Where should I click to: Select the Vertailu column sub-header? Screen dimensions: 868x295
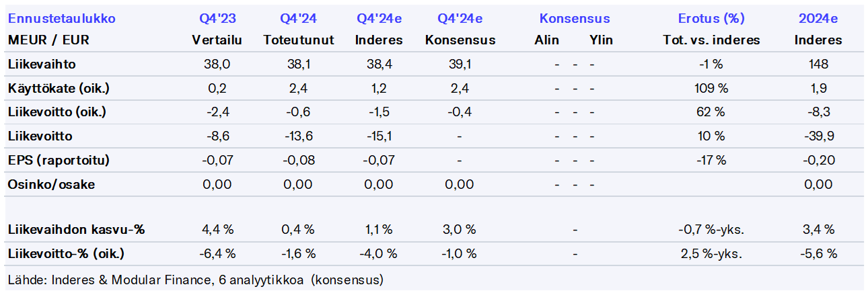pyautogui.click(x=217, y=40)
